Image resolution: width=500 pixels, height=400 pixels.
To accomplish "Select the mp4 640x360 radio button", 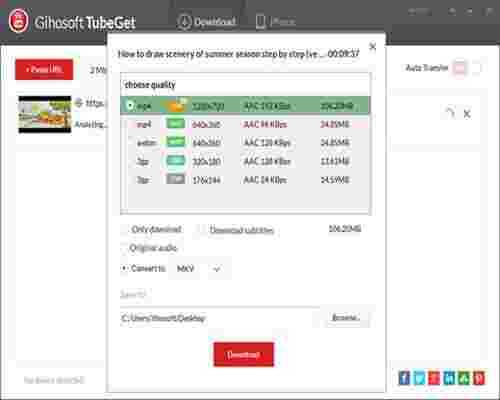I will coord(131,124).
